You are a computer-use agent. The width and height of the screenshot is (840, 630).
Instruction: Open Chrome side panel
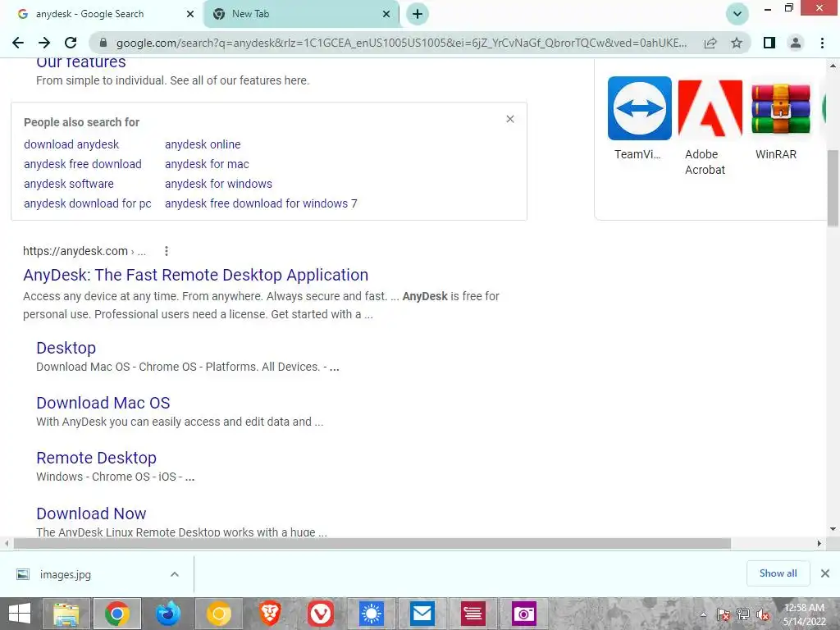(769, 43)
